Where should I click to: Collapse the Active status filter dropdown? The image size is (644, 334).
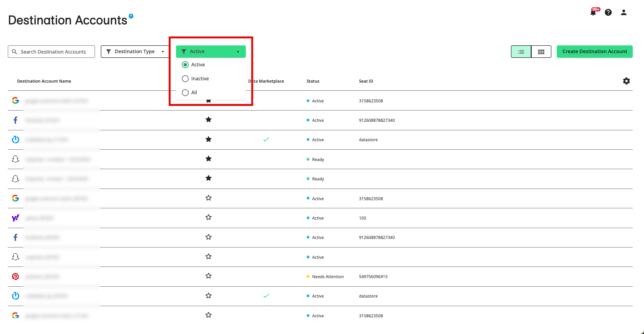[211, 52]
